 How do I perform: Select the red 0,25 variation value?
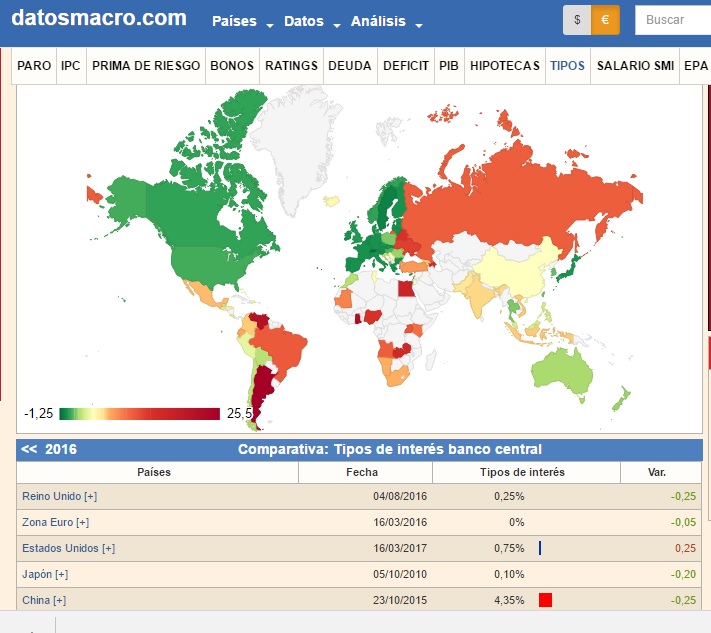point(685,548)
